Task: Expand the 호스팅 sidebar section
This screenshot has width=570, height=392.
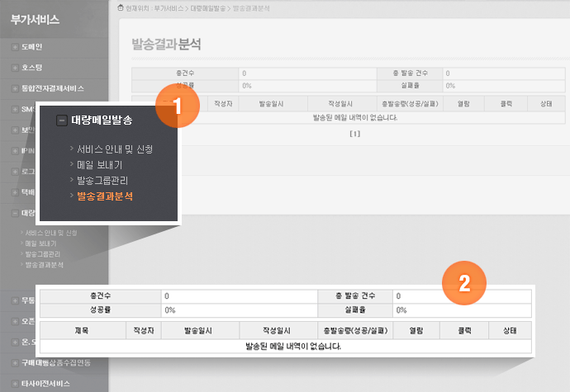Action: tap(16, 67)
